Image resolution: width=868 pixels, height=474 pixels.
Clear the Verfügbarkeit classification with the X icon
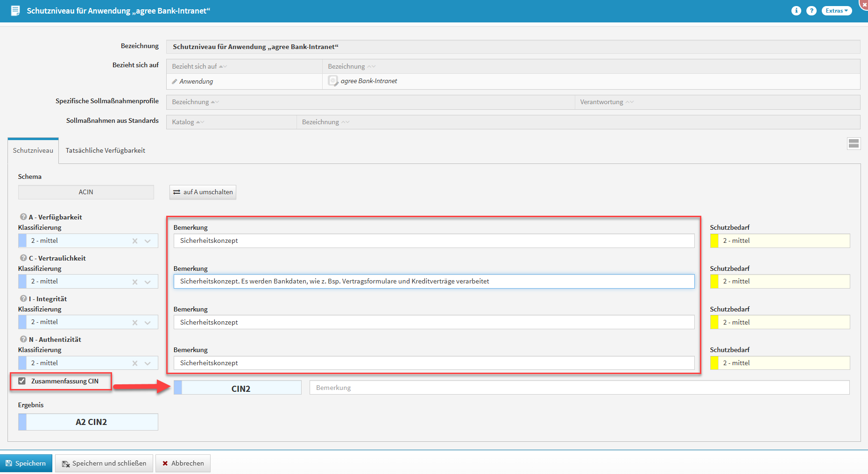point(135,241)
